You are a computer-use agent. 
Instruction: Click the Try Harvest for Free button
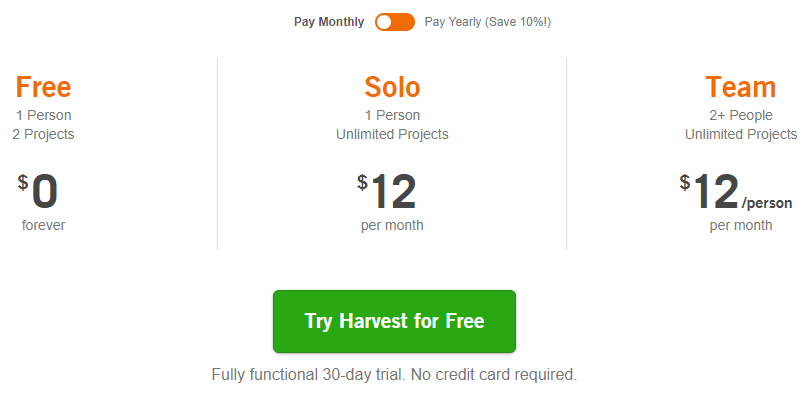(x=394, y=321)
